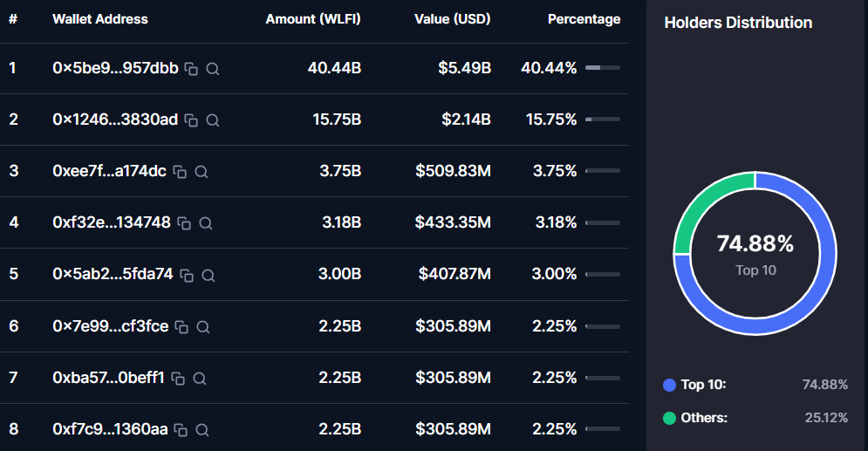This screenshot has width=868, height=451.
Task: Click the 40.44% progress bar
Action: [x=602, y=68]
